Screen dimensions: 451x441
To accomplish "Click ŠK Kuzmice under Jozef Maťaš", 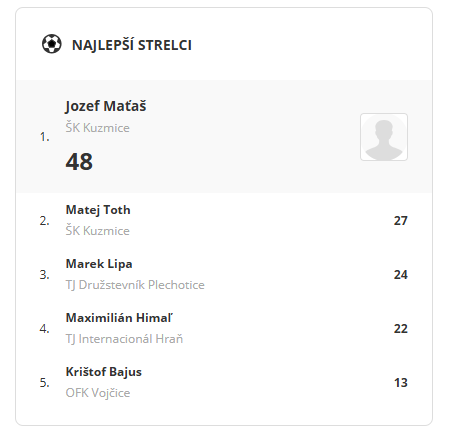I will 97,128.
